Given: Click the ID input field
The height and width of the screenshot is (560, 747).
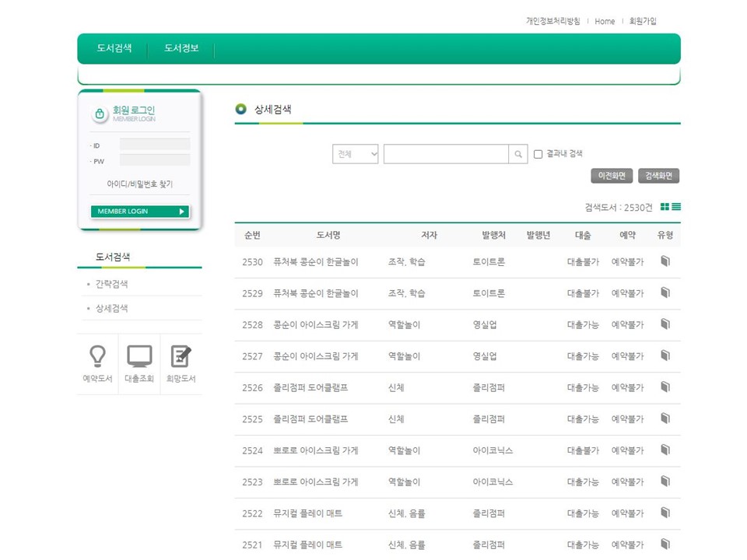Looking at the screenshot, I should [x=155, y=145].
